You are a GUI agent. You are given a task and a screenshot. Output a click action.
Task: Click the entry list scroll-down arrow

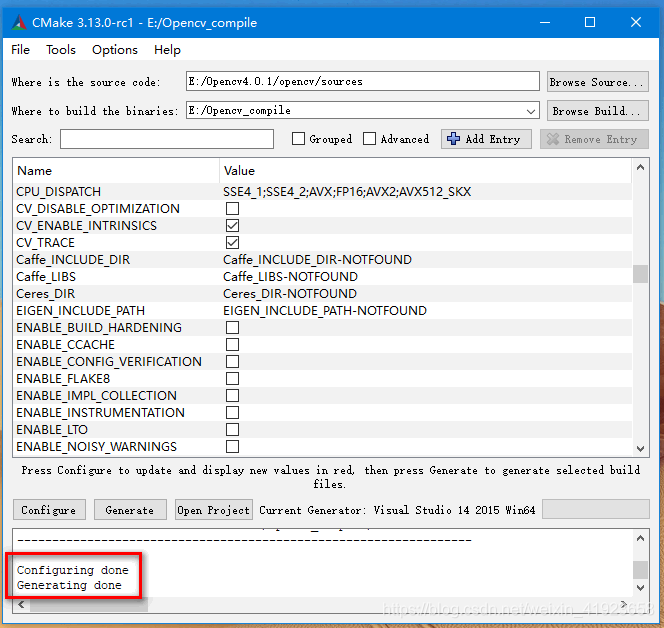[x=640, y=448]
